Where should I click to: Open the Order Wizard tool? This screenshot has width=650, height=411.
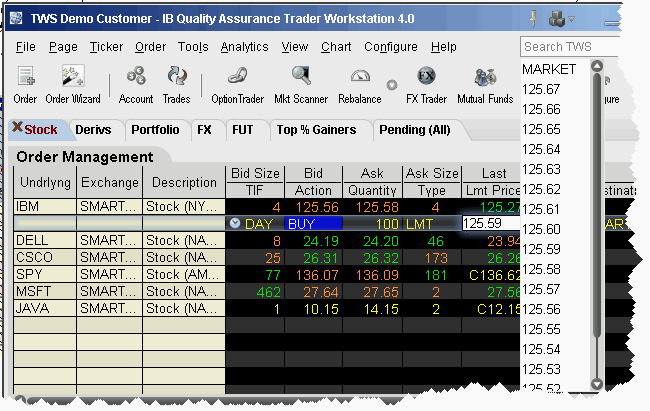[x=73, y=85]
